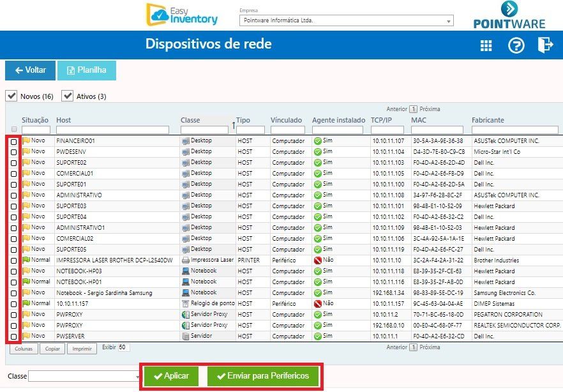This screenshot has height=392, width=563.
Task: Focus the Fabricante filter input field
Action: click(515, 130)
